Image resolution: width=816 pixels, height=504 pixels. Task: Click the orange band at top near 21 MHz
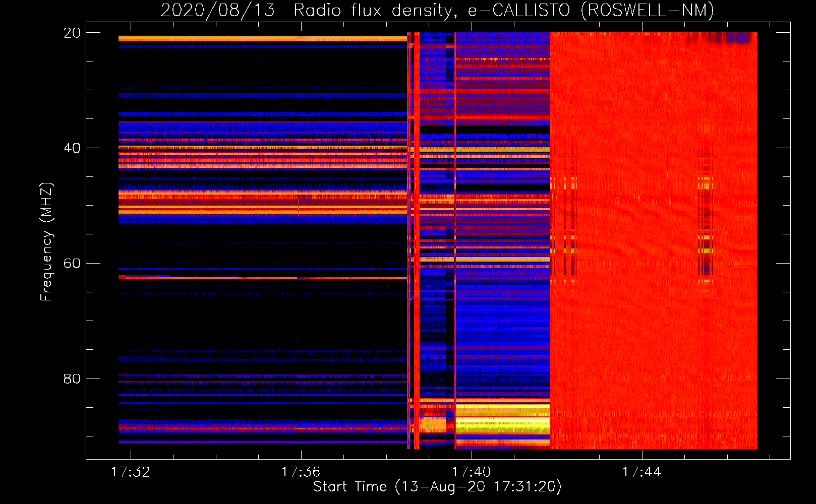(262, 38)
